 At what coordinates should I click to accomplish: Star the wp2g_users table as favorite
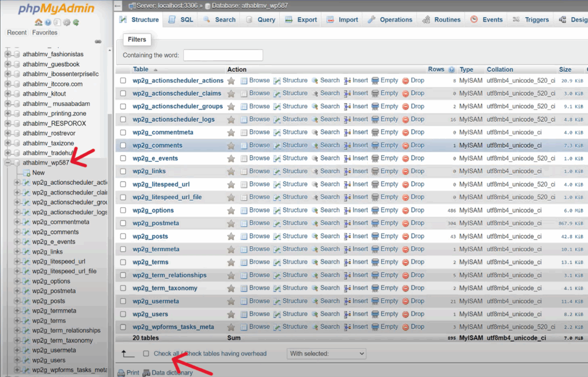pos(231,314)
